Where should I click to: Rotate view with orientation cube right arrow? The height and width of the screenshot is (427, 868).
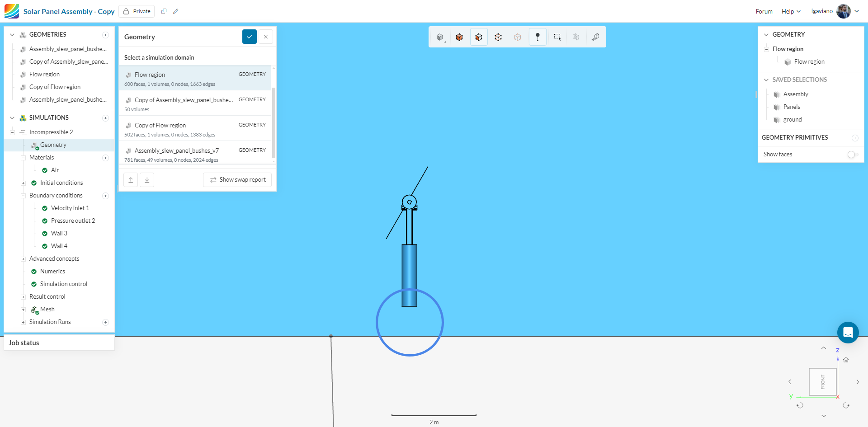tap(858, 382)
